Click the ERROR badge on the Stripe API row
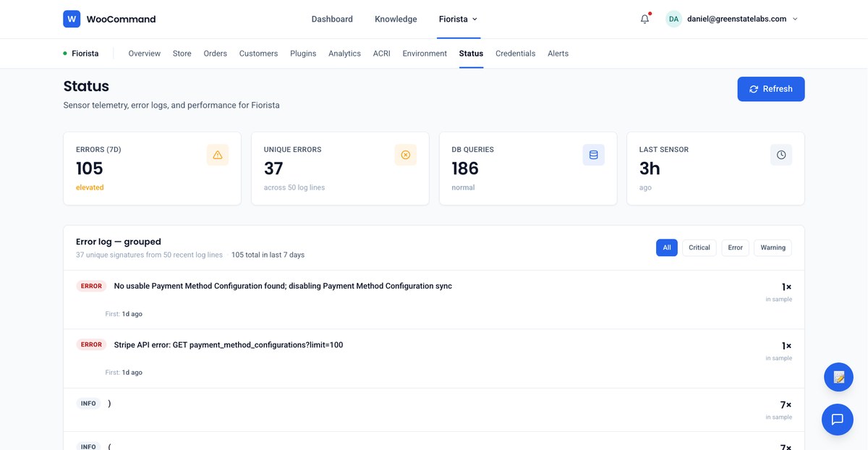The image size is (868, 450). (x=91, y=345)
